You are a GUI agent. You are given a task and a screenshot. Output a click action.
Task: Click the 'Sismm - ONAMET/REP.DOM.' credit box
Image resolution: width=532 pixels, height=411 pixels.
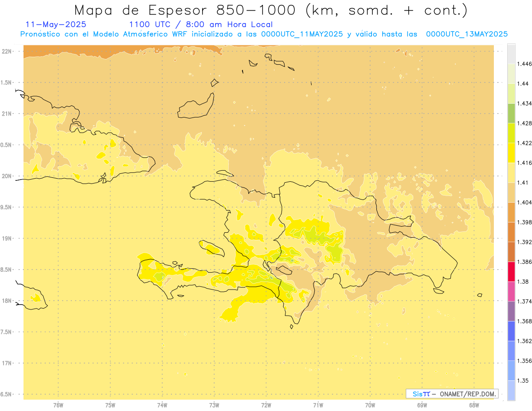(x=452, y=394)
